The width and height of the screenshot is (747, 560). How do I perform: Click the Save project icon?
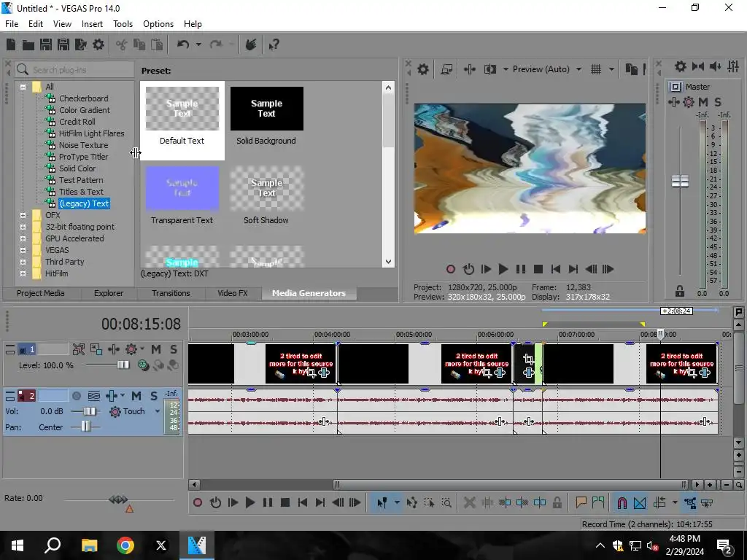pos(46,44)
